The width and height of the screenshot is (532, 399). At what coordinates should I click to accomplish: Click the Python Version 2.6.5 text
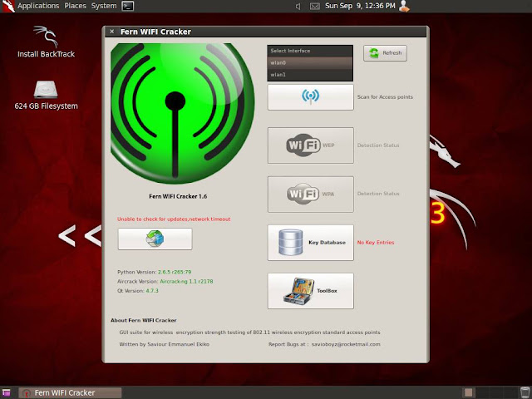pos(155,272)
